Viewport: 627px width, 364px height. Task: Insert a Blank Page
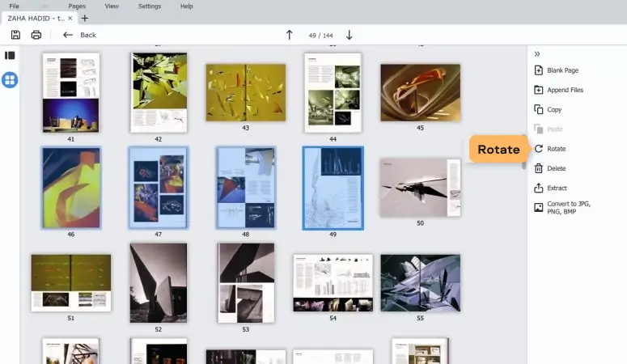(557, 70)
